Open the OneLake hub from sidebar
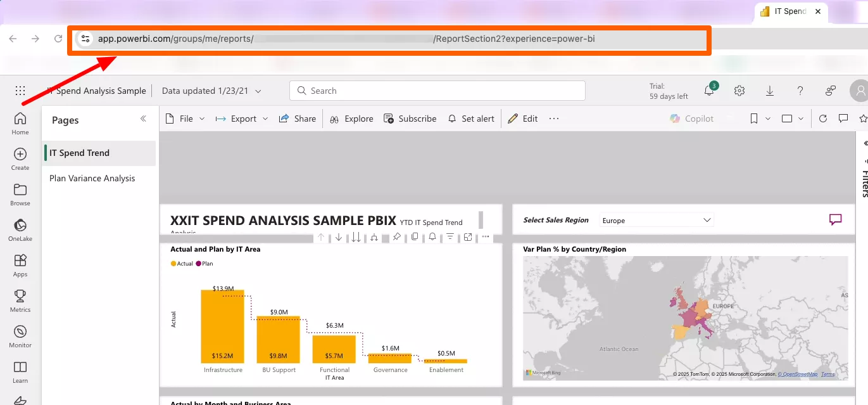This screenshot has height=405, width=868. [x=20, y=230]
